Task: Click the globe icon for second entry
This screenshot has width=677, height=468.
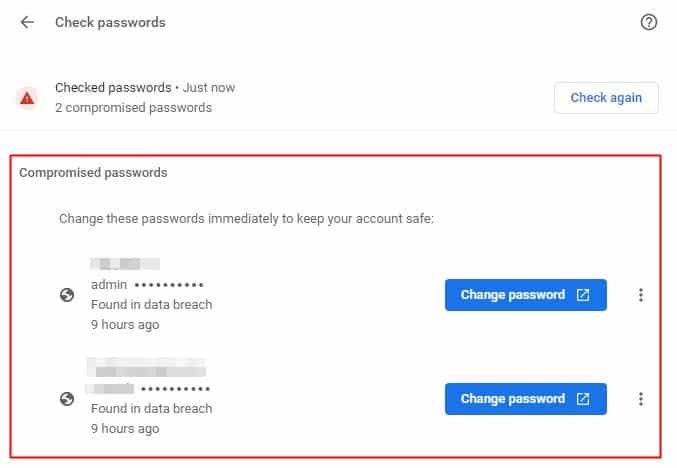Action: tap(67, 399)
